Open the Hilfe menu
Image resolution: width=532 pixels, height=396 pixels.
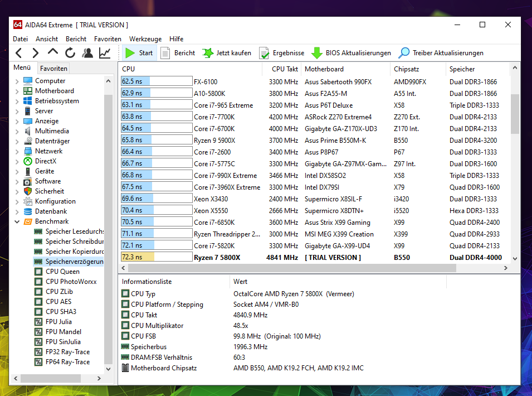coord(177,39)
